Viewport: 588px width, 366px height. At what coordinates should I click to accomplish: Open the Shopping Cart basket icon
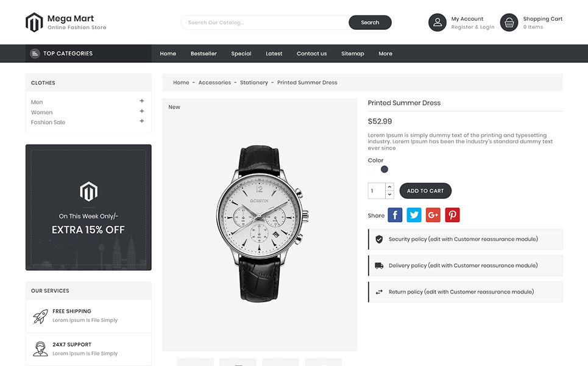point(509,23)
